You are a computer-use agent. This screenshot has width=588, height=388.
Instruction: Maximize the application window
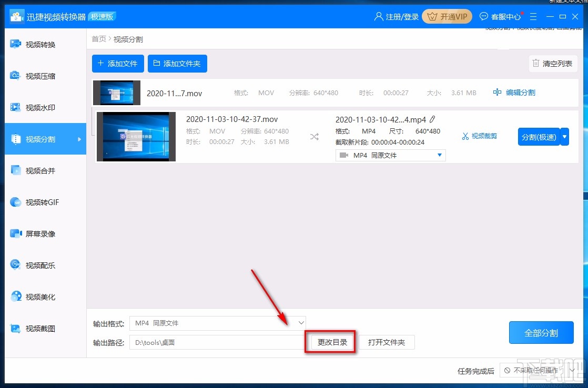(x=563, y=16)
